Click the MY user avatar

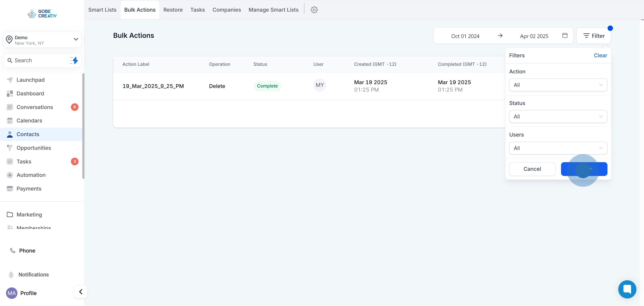pyautogui.click(x=320, y=85)
